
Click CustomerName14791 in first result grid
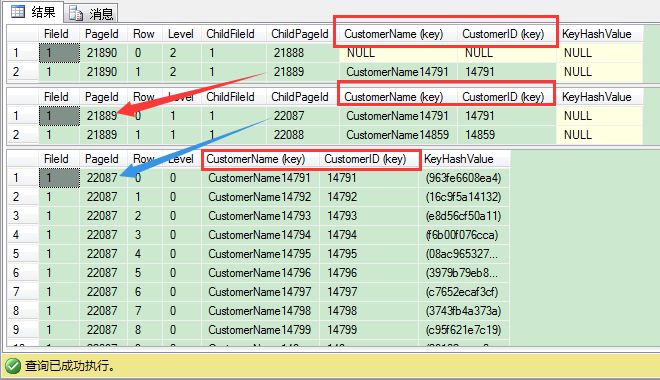coord(398,72)
